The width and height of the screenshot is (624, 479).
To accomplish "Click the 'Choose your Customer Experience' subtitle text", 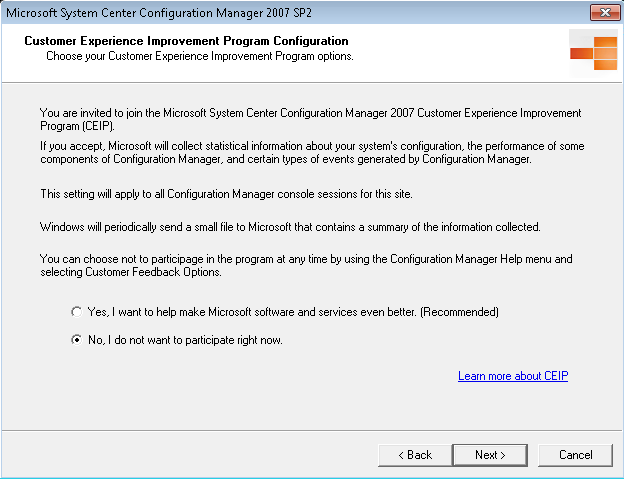I will pos(200,56).
